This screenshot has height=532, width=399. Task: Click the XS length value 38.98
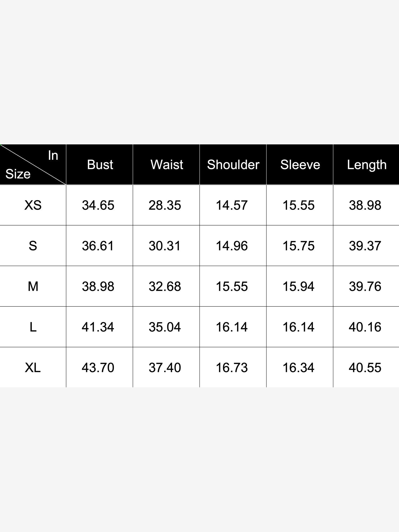(x=365, y=205)
